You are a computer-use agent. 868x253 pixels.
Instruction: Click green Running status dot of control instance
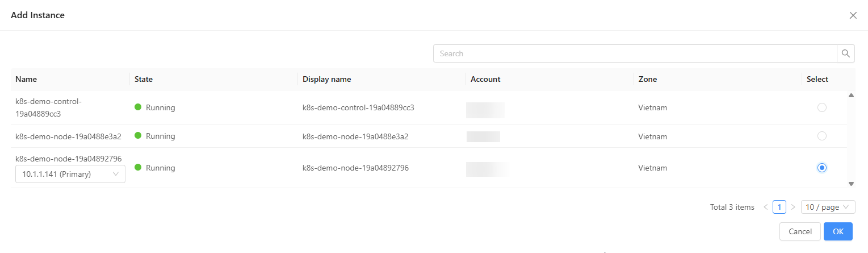pyautogui.click(x=138, y=107)
